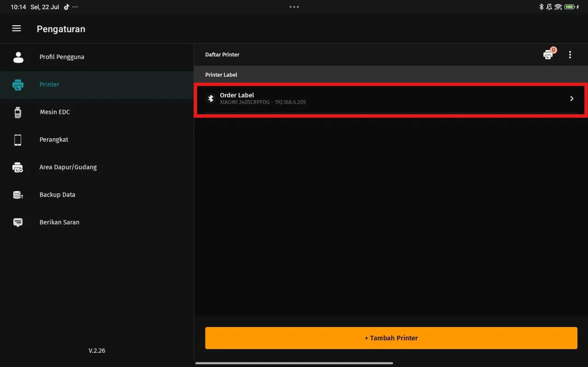588x367 pixels.
Task: Expand Order Label via chevron arrow
Action: 571,99
